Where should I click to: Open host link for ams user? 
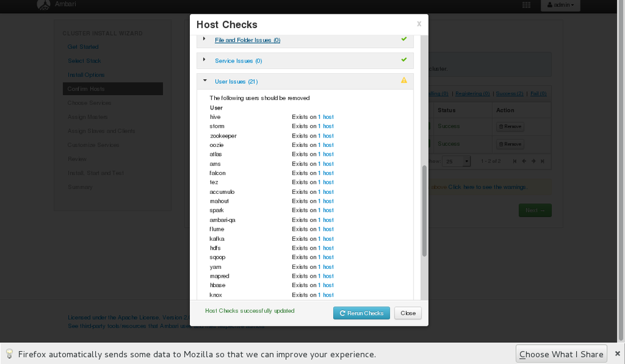click(326, 164)
